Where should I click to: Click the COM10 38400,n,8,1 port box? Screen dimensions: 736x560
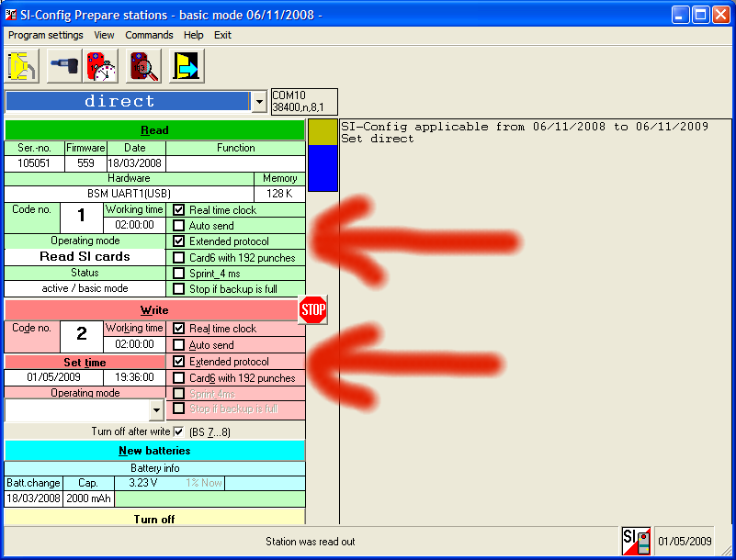[x=304, y=101]
